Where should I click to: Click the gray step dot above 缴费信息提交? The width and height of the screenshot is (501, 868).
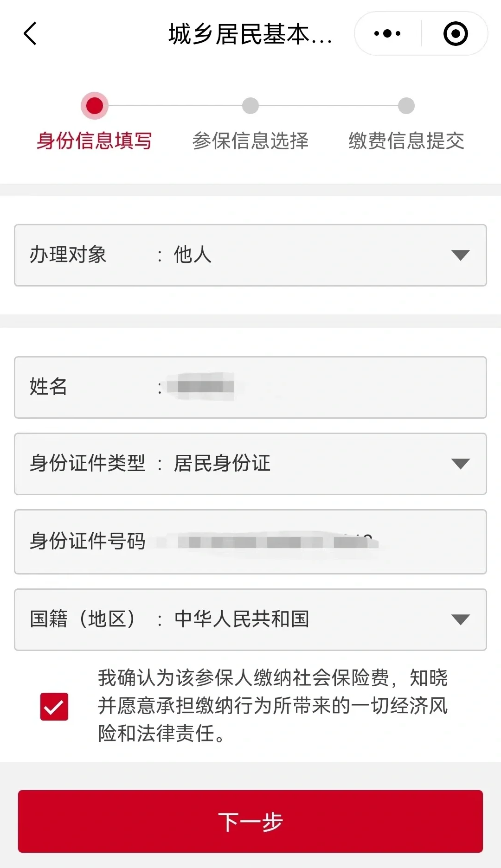coord(406,106)
